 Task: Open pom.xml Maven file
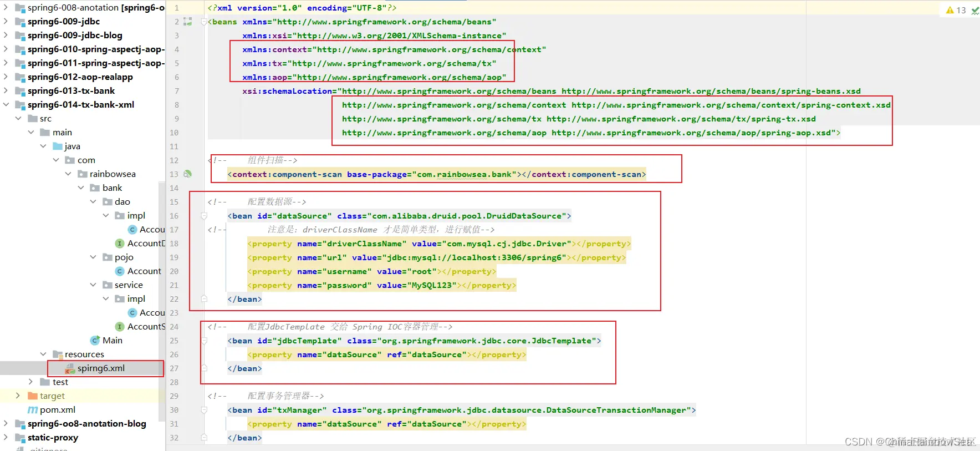click(57, 409)
